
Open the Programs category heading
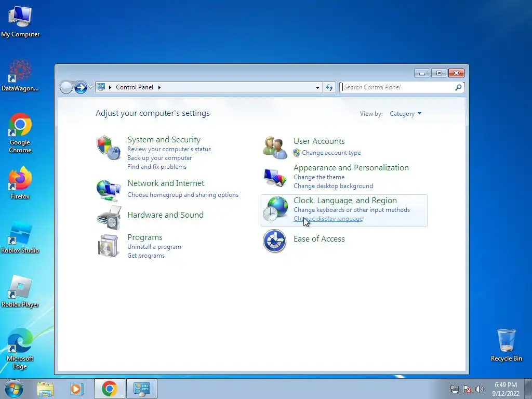point(145,237)
